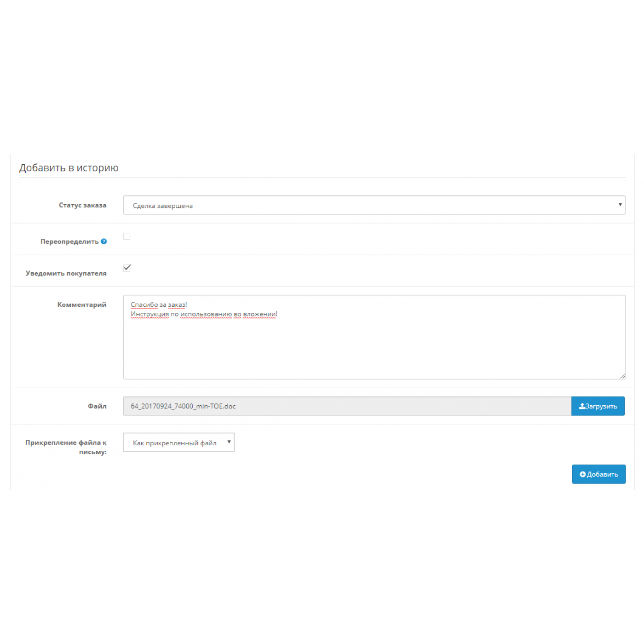The height and width of the screenshot is (644, 644).
Task: Click the plus icon in Добавить
Action: tap(582, 474)
